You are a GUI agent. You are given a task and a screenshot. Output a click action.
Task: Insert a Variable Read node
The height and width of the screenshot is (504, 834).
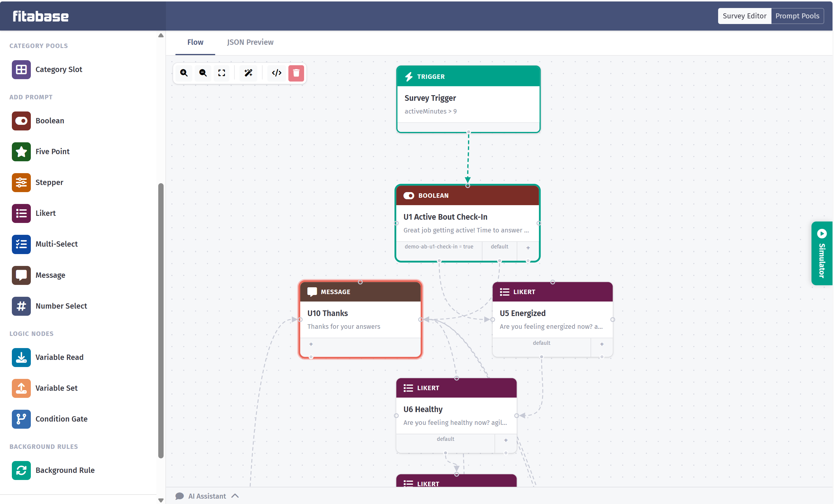pyautogui.click(x=21, y=357)
